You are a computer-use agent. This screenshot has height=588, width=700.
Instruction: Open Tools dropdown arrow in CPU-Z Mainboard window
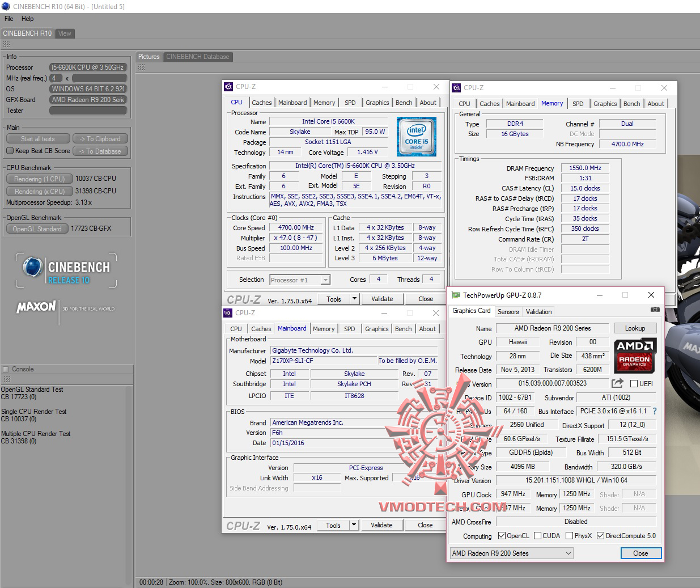pos(354,525)
